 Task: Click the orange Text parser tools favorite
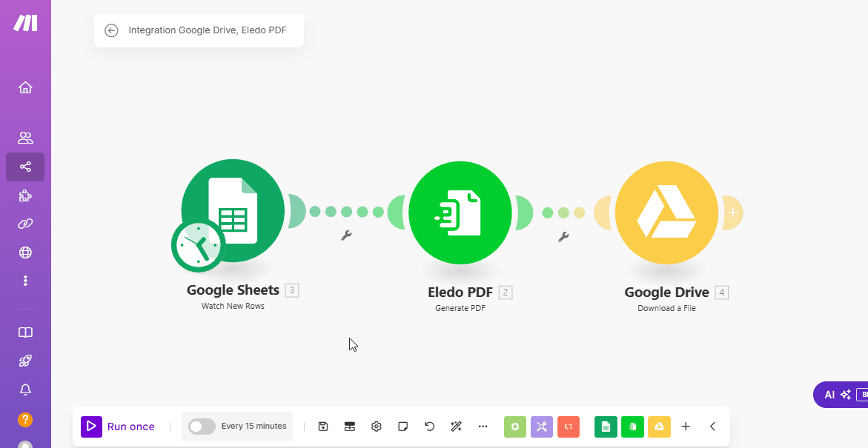click(569, 427)
